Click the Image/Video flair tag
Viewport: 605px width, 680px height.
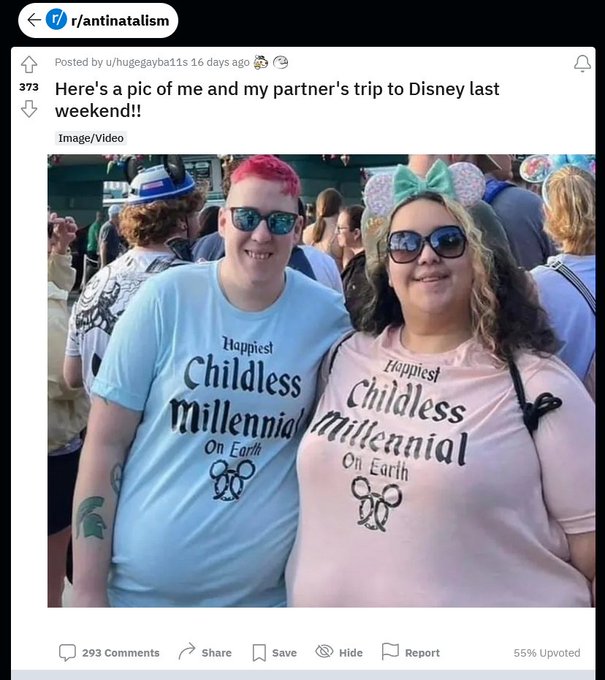coord(91,138)
